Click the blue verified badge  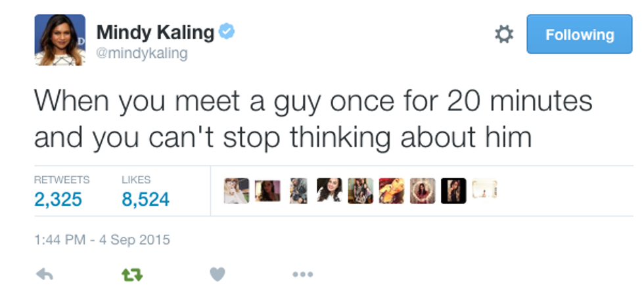pyautogui.click(x=227, y=31)
